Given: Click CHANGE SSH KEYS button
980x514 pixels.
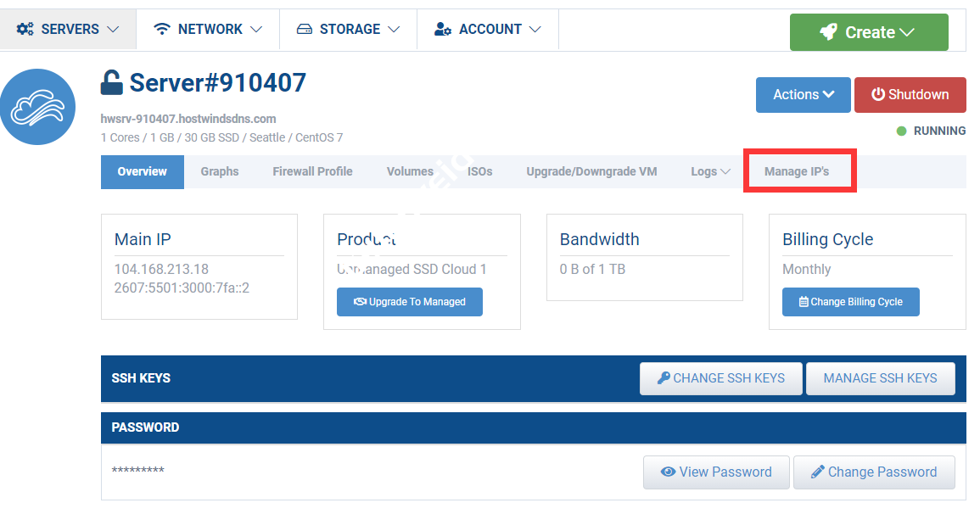Looking at the screenshot, I should pyautogui.click(x=720, y=378).
